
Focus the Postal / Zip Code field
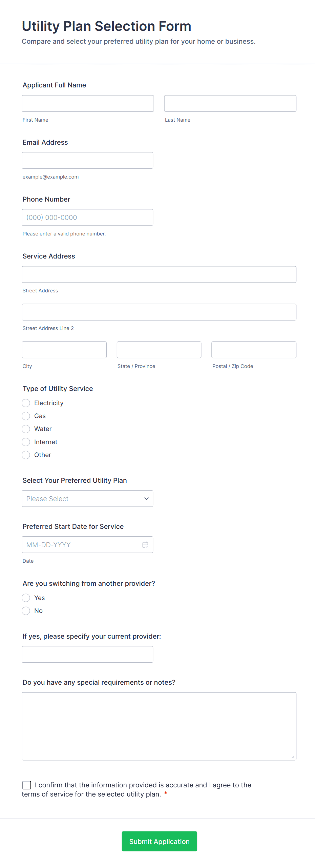point(254,350)
